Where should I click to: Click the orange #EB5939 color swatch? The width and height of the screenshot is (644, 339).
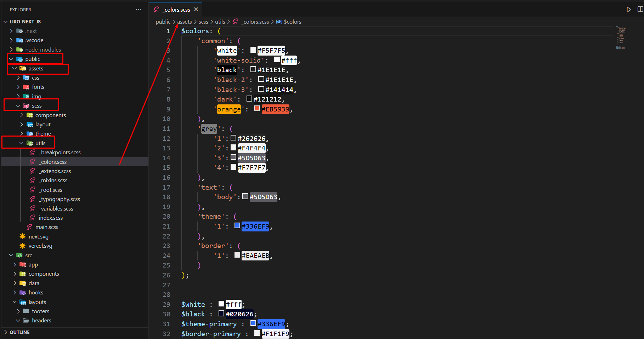coord(257,109)
